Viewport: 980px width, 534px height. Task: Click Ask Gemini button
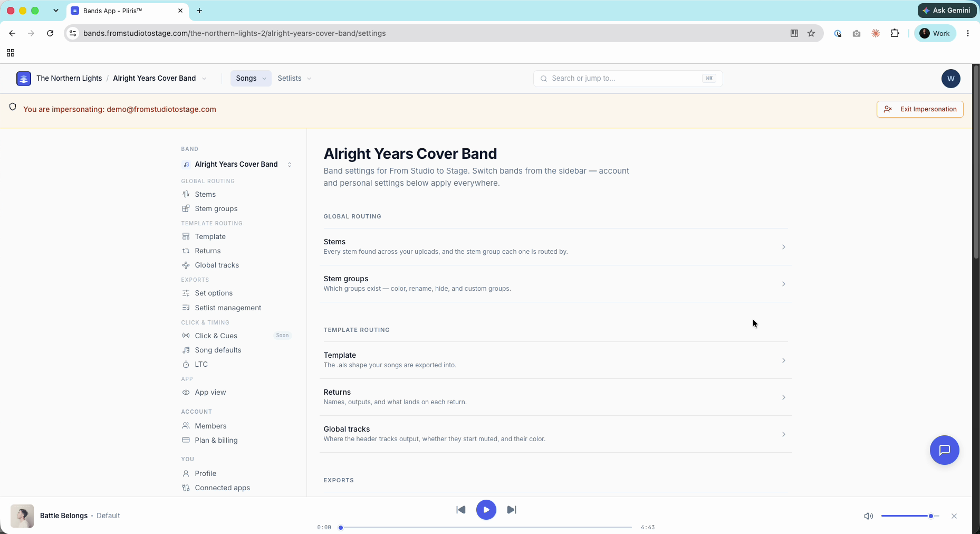[947, 10]
